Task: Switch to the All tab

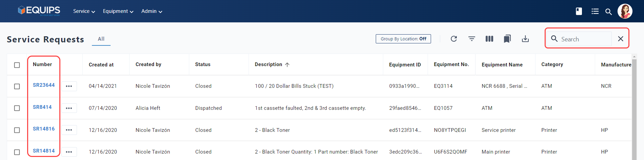Action: click(x=101, y=39)
